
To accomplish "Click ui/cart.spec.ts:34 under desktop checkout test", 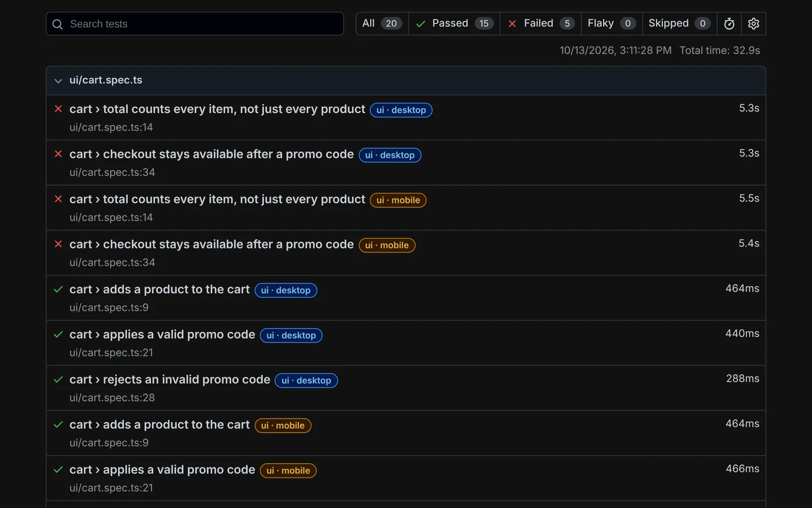I will (x=112, y=173).
